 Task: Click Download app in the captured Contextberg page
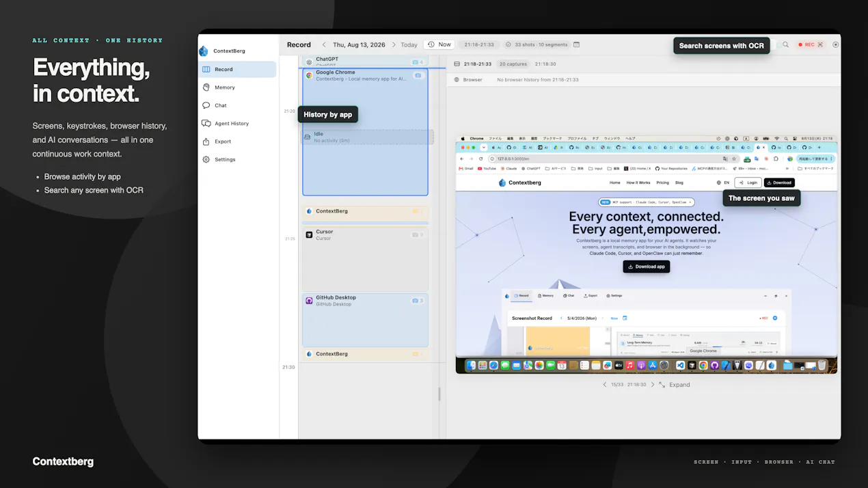[647, 267]
